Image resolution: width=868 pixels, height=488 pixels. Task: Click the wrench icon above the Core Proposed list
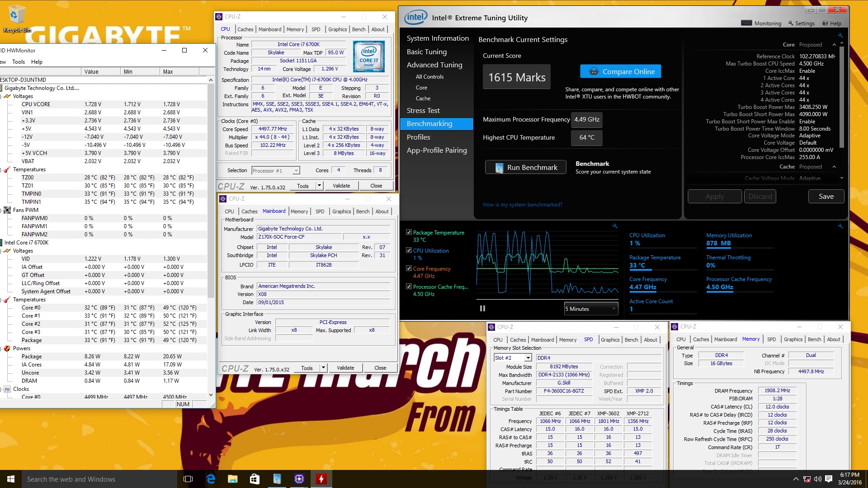pyautogui.click(x=840, y=35)
